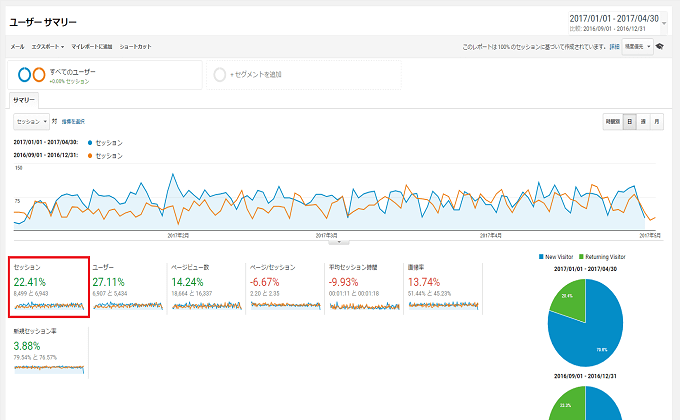Click the ユーザー 27.11% sparkline
The height and width of the screenshot is (420, 680).
coord(128,306)
